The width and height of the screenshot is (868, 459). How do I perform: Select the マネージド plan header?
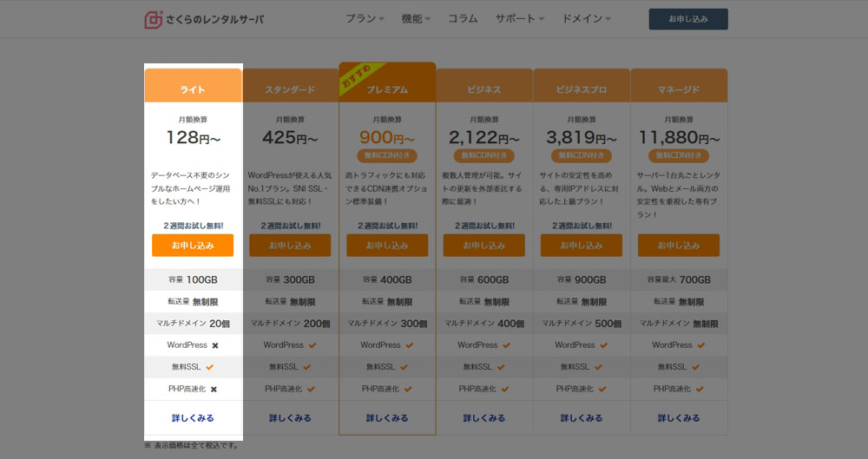click(679, 86)
